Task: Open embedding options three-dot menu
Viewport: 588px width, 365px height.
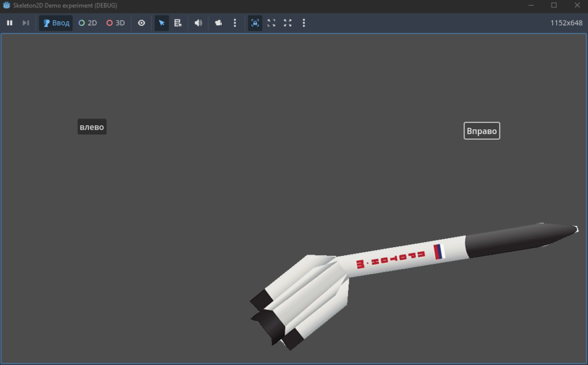Action: 304,23
